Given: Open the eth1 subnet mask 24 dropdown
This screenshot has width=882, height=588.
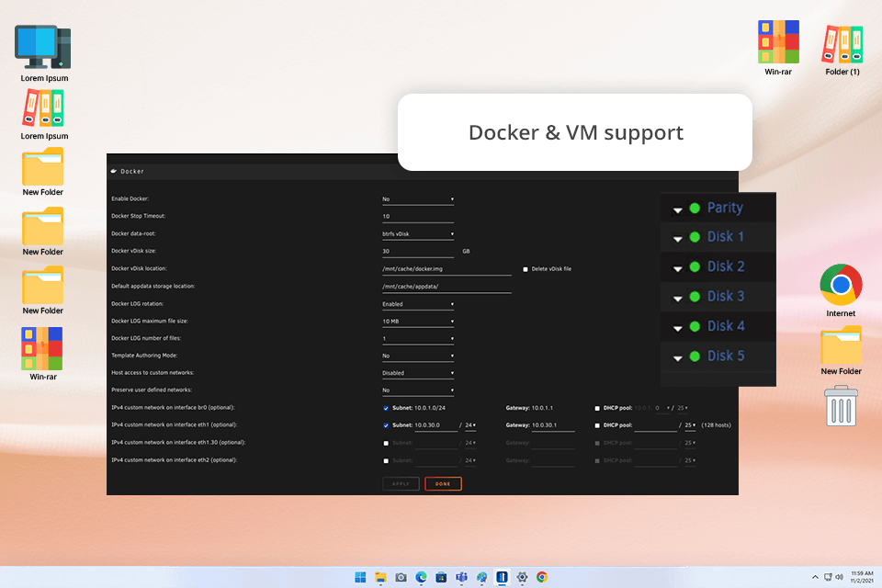Looking at the screenshot, I should tap(470, 425).
